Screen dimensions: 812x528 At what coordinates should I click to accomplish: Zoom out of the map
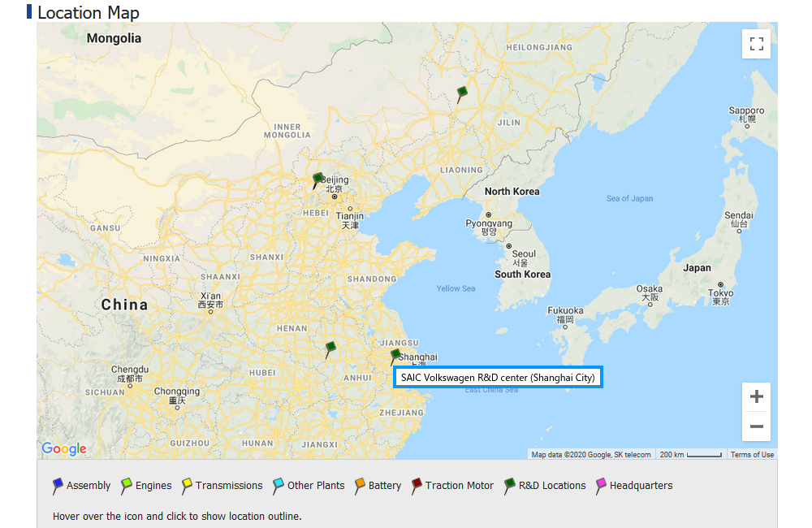(756, 426)
